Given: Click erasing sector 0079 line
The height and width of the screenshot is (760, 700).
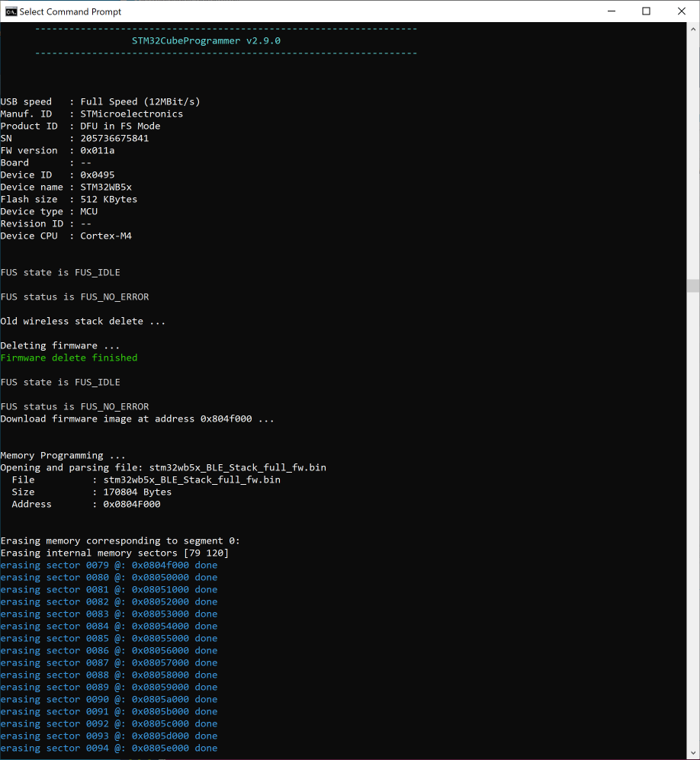Looking at the screenshot, I should 109,565.
